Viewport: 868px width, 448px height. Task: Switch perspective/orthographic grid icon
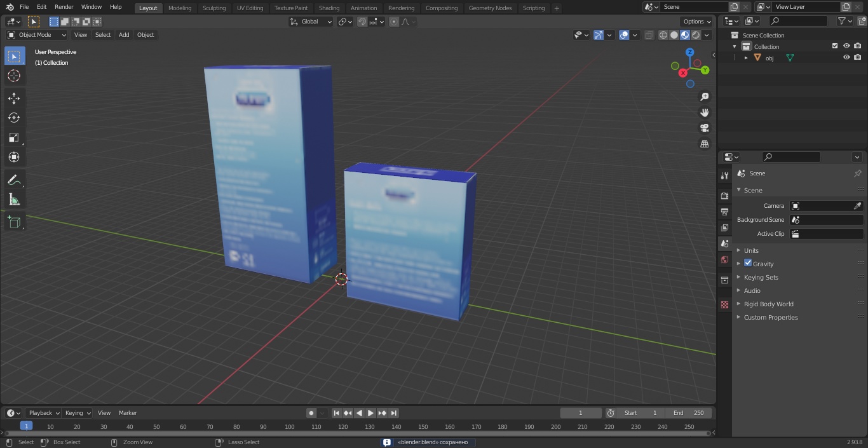pyautogui.click(x=704, y=144)
